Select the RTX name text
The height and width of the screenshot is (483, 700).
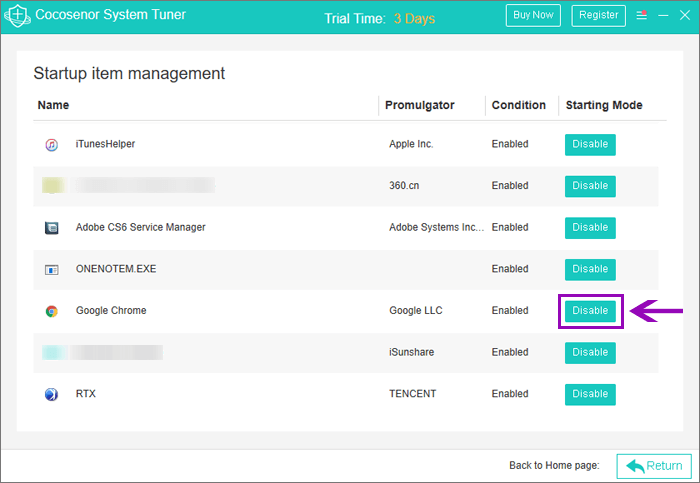(x=86, y=394)
